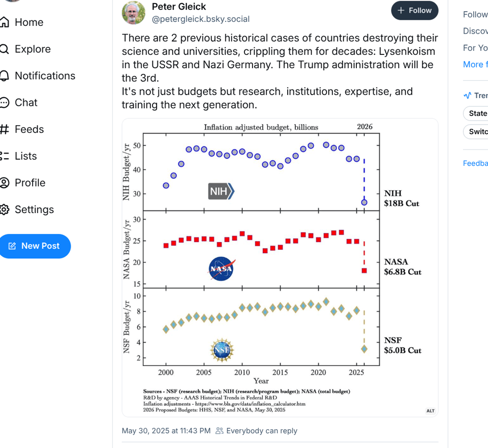Open Peter Gleick's avatar photo
The image size is (488, 448).
134,13
